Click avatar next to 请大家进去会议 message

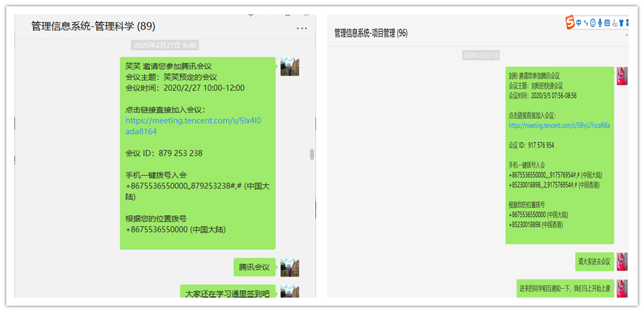[622, 261]
